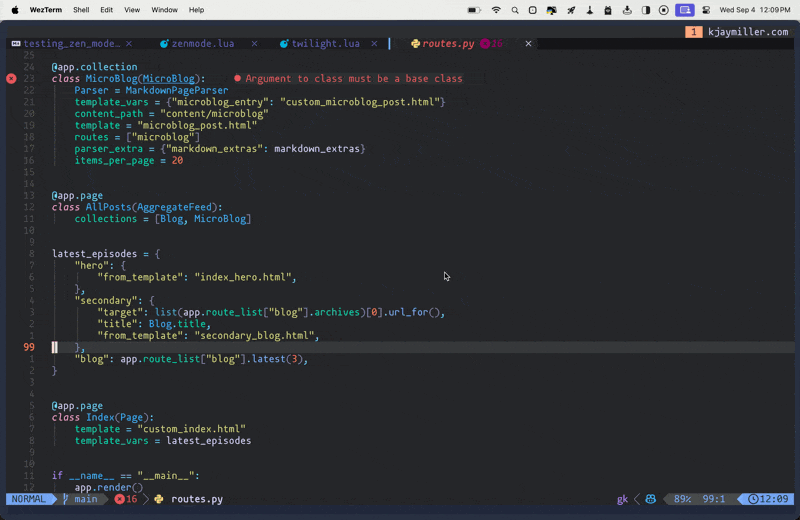Click the error count badge on routes.py tab
800x520 pixels.
pos(491,44)
